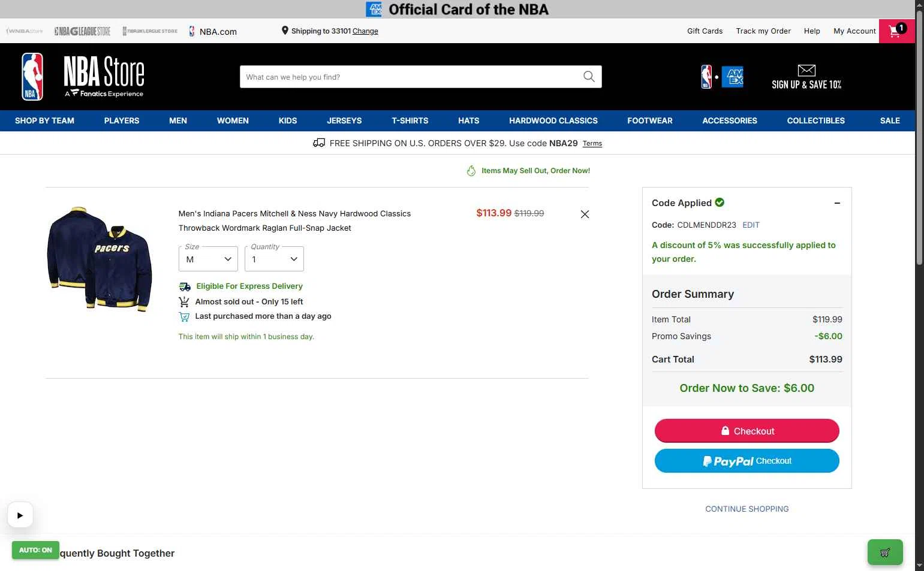Open the Jerseys menu
Image resolution: width=924 pixels, height=571 pixels.
[344, 120]
